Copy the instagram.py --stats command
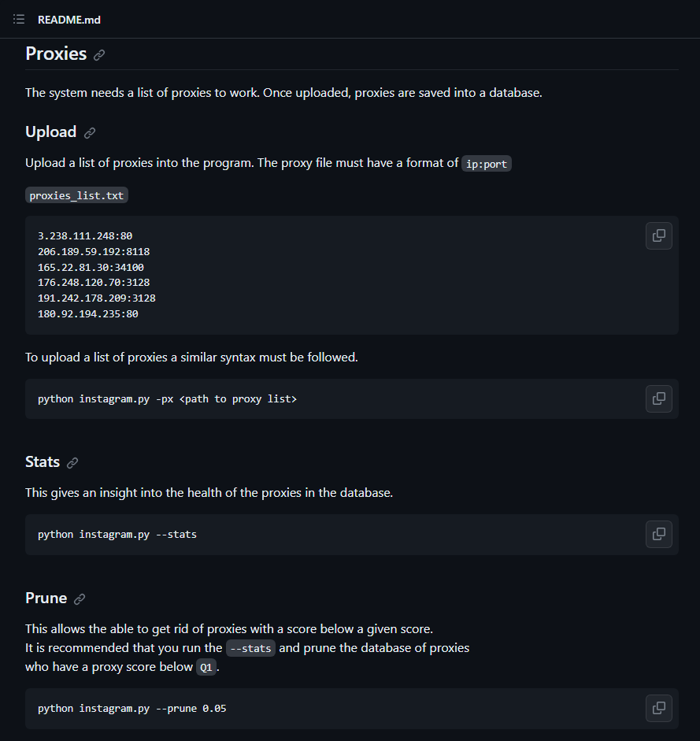700x741 pixels. tap(658, 534)
